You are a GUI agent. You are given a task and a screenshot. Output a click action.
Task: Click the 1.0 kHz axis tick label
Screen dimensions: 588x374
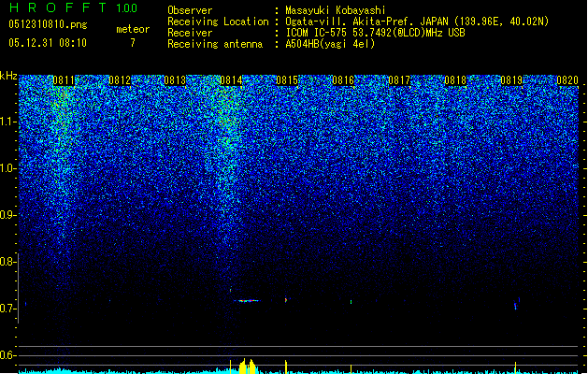pos(7,168)
